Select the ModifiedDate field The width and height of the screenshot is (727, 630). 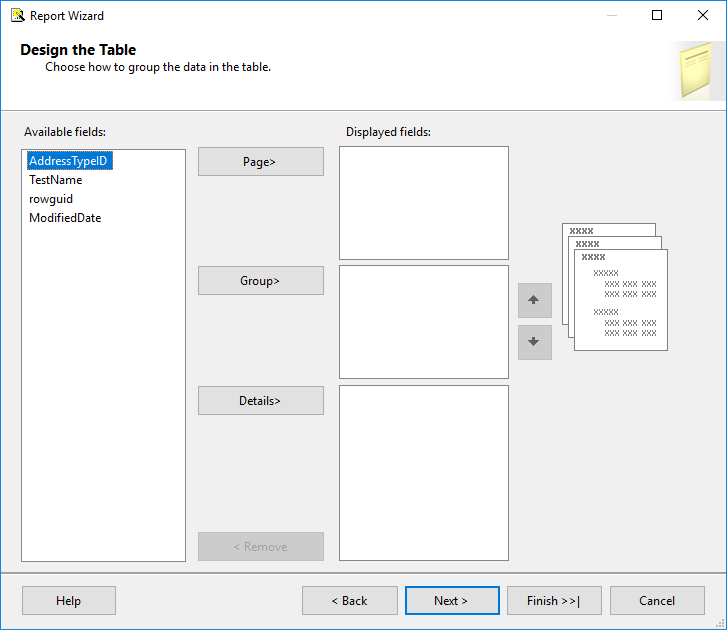(65, 218)
